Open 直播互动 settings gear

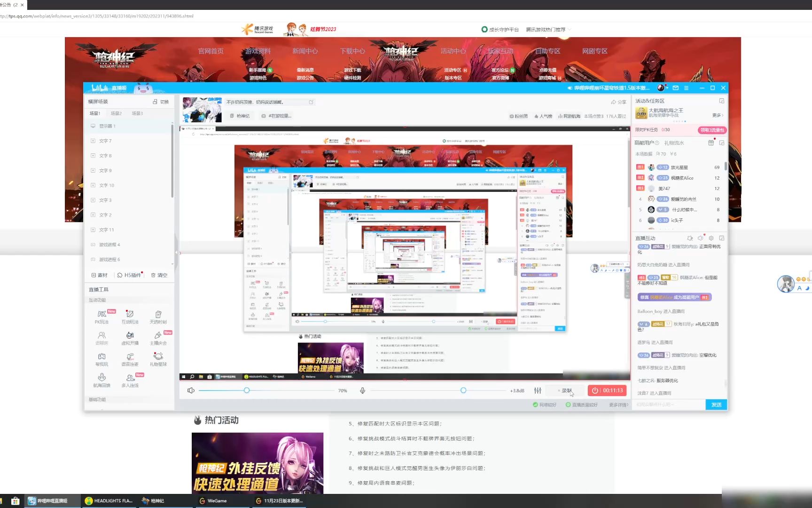711,238
